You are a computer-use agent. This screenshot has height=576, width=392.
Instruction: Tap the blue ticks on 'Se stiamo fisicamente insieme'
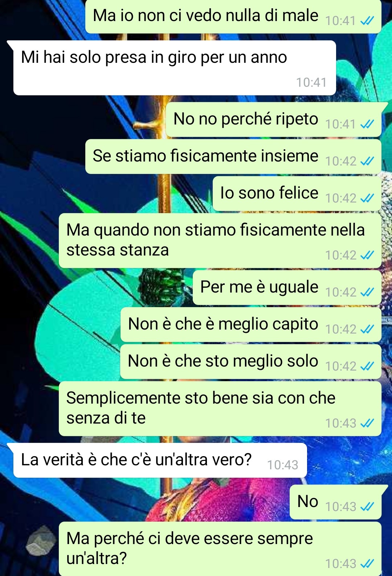[x=367, y=161]
